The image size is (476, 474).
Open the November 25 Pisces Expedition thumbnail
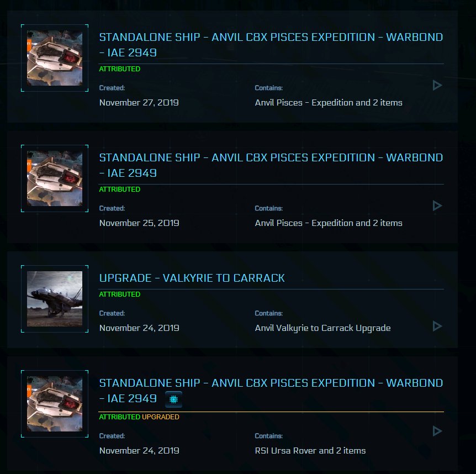tap(55, 178)
